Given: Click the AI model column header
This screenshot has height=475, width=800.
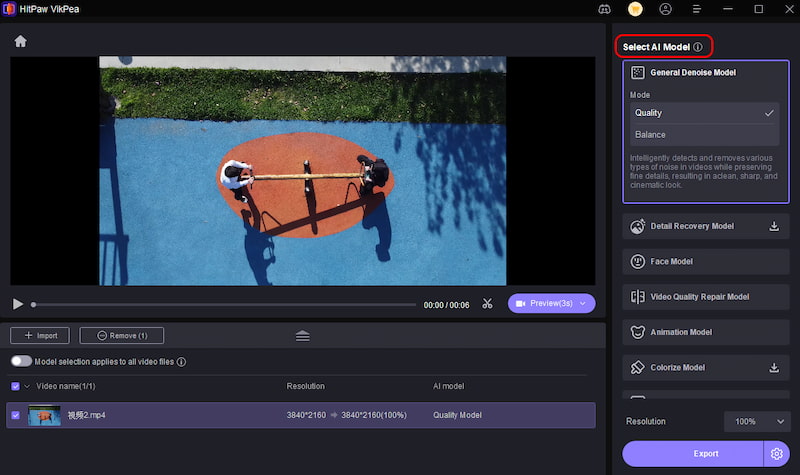Looking at the screenshot, I should click(x=448, y=386).
